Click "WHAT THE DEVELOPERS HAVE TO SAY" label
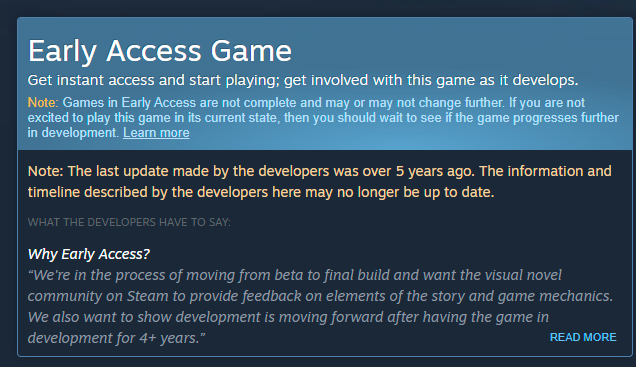This screenshot has width=636, height=367. coord(129,222)
